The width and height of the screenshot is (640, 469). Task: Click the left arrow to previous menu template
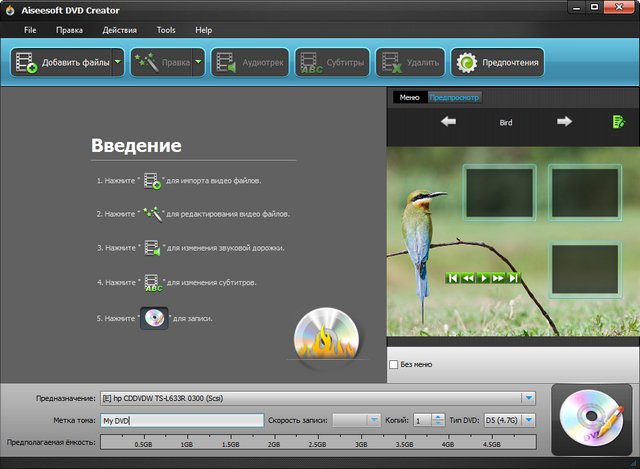point(449,122)
